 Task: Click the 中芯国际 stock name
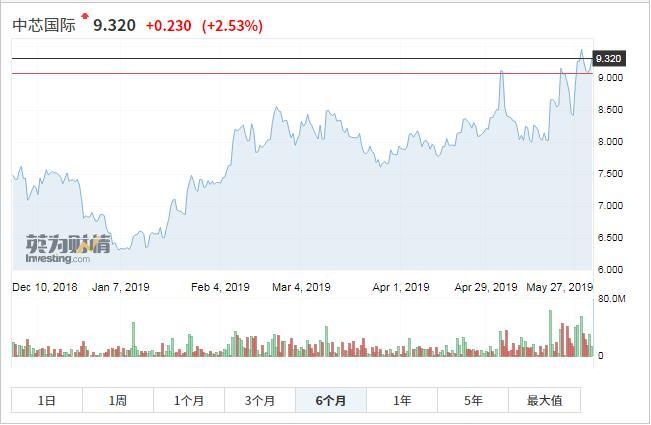pos(43,25)
